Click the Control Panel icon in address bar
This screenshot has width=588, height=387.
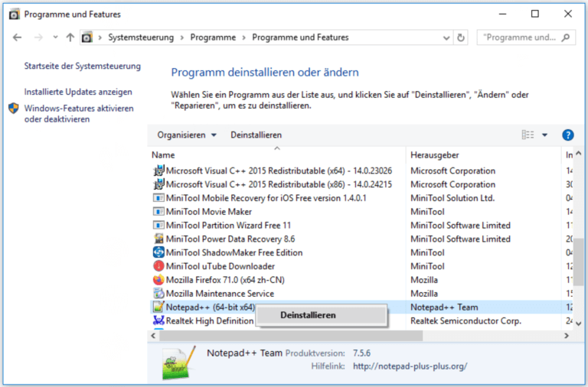click(x=87, y=37)
